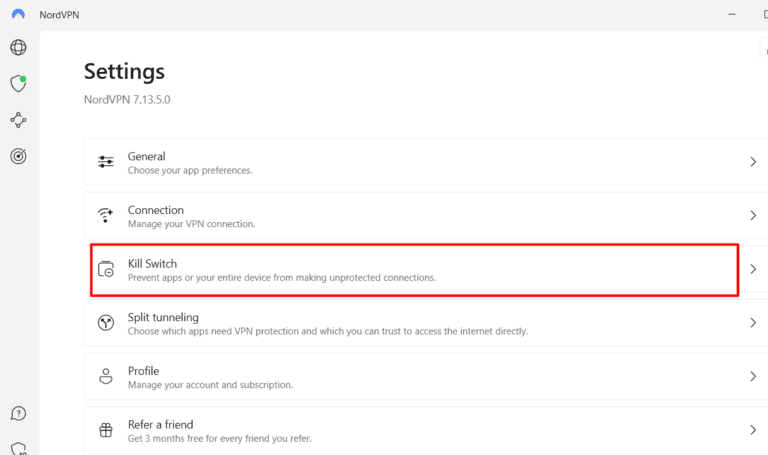Viewport: 768px width, 455px height.
Task: Minimize the NordVPN window
Action: (732, 14)
